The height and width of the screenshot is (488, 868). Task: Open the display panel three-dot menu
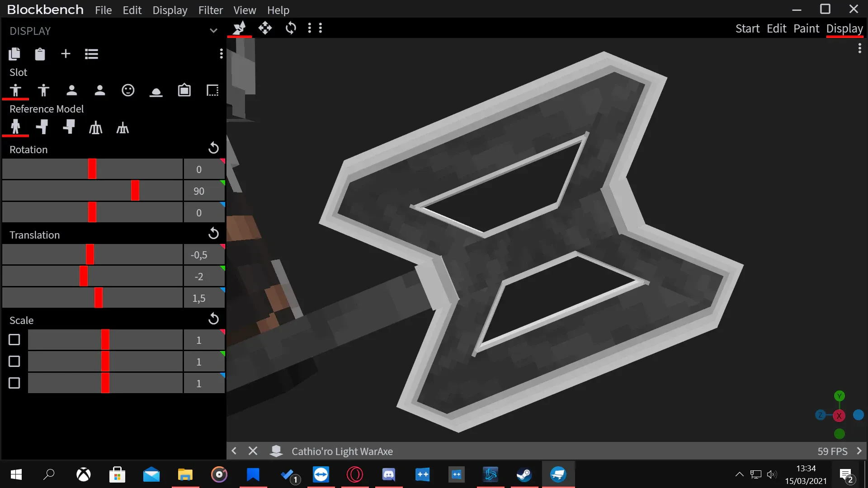coord(221,54)
